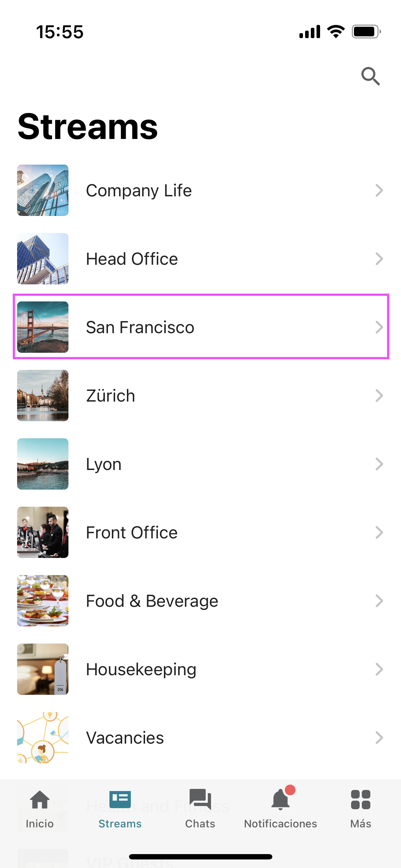This screenshot has height=868, width=401.
Task: Tap the Notificaciones bell icon
Action: pyautogui.click(x=281, y=800)
